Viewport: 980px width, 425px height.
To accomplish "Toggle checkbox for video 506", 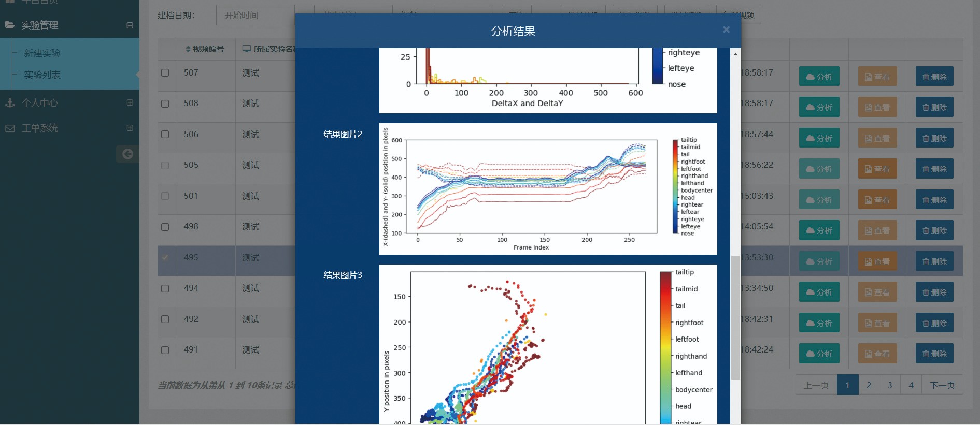I will point(165,135).
